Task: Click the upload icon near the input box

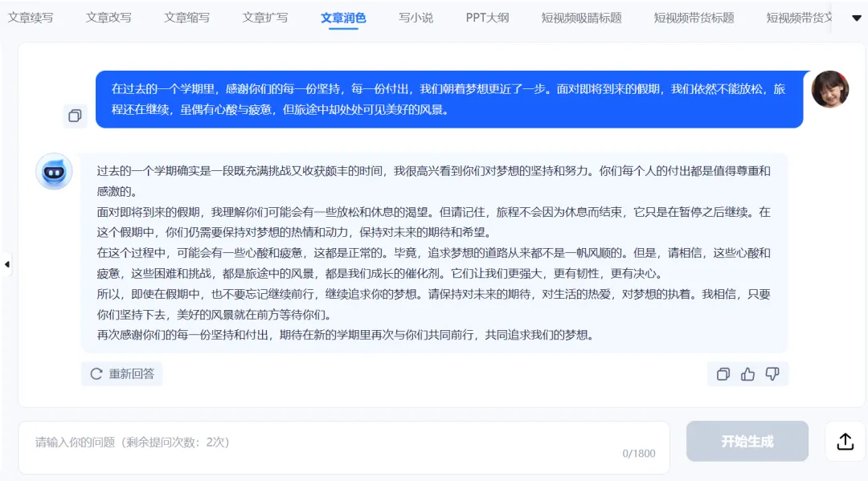Action: [x=843, y=441]
